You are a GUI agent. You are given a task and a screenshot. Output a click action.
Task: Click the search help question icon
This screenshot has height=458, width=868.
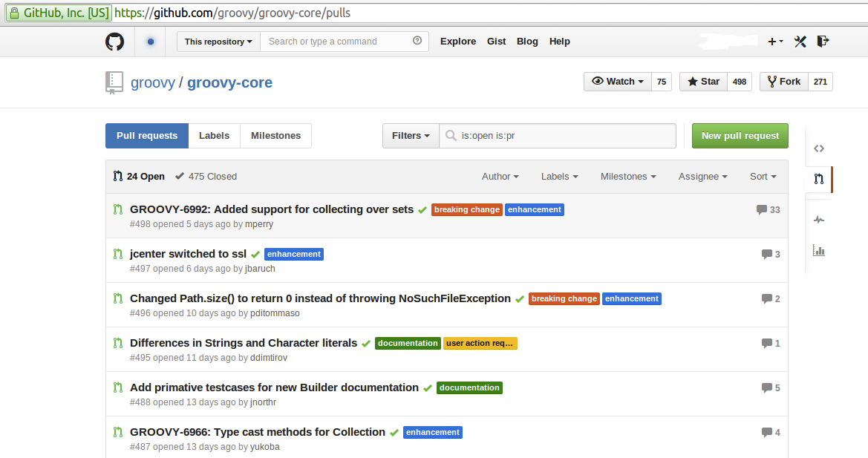tap(417, 42)
